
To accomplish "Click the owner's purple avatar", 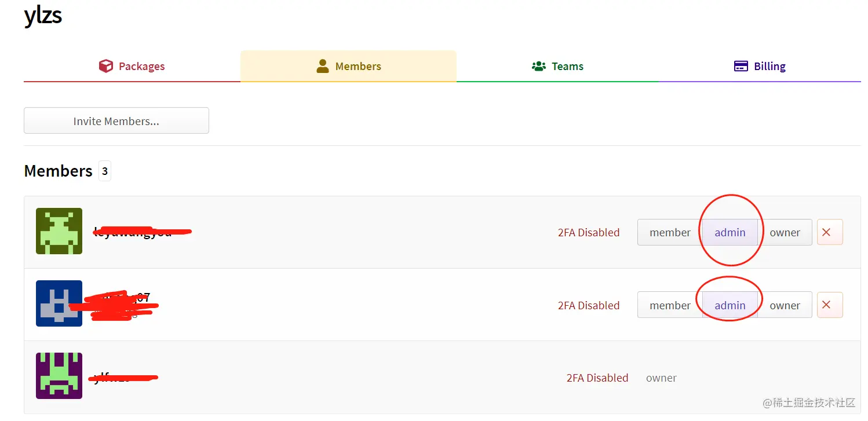I will [x=59, y=376].
